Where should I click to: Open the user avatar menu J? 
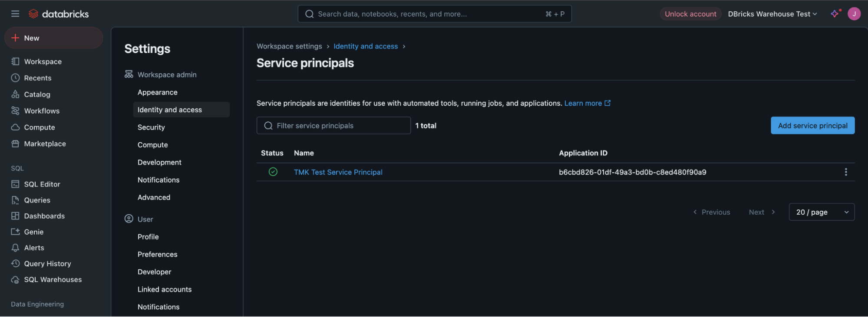[854, 14]
